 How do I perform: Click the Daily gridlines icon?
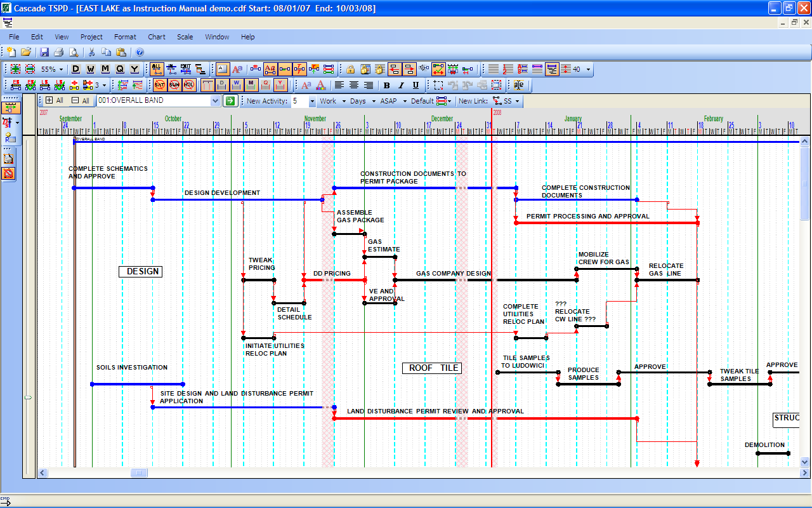point(222,85)
